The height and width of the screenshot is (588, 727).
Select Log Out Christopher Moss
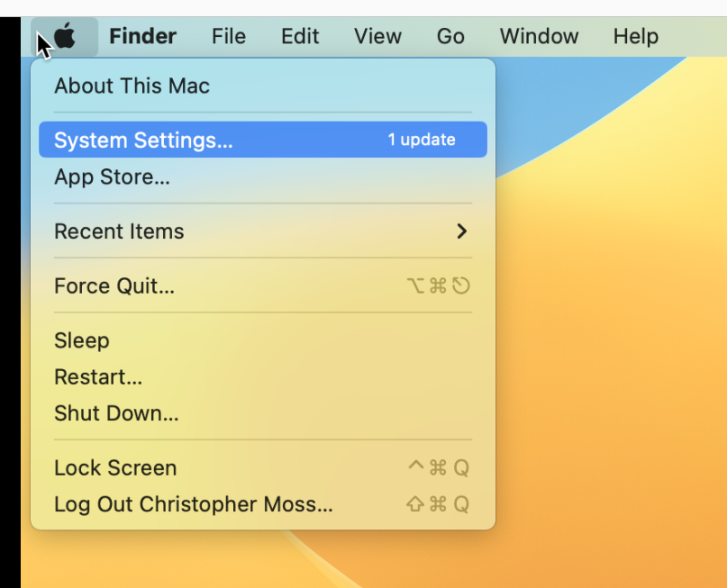pos(194,504)
